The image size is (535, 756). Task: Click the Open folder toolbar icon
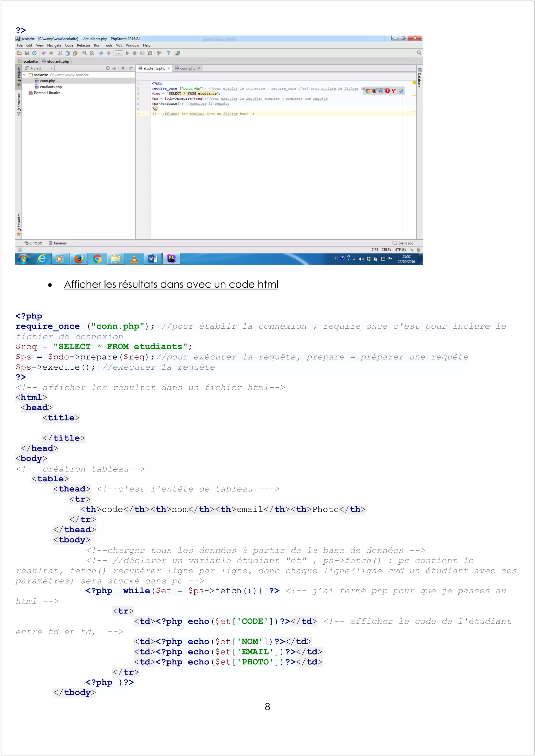pyautogui.click(x=19, y=53)
